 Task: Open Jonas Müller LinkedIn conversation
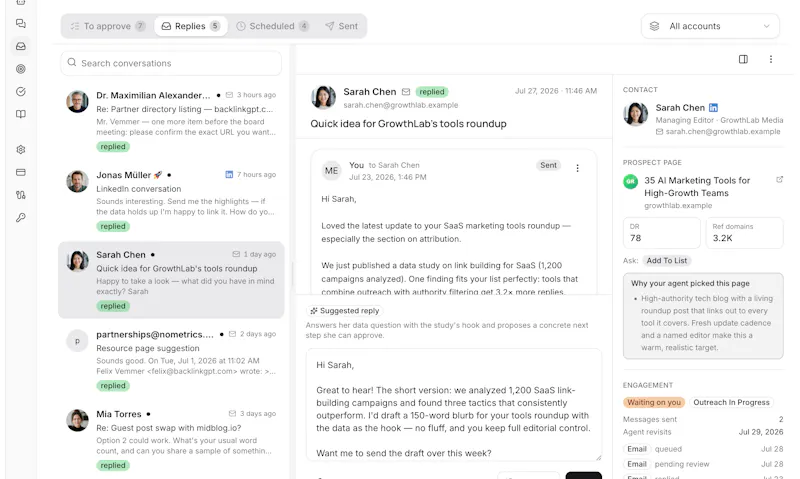pyautogui.click(x=171, y=201)
